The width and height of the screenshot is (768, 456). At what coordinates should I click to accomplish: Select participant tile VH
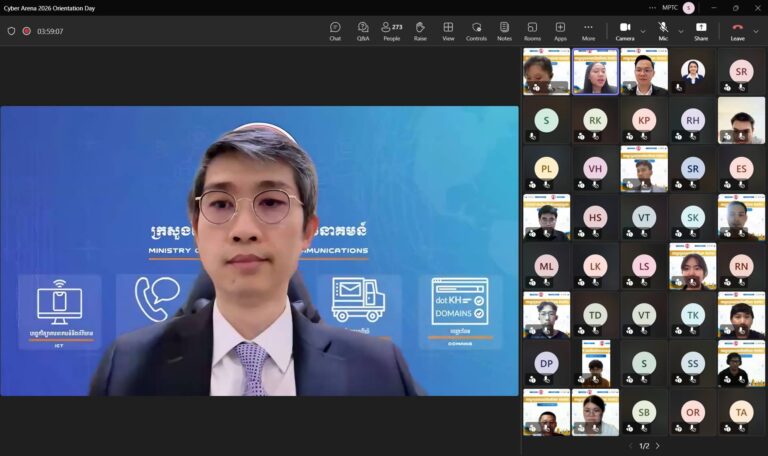[595, 168]
